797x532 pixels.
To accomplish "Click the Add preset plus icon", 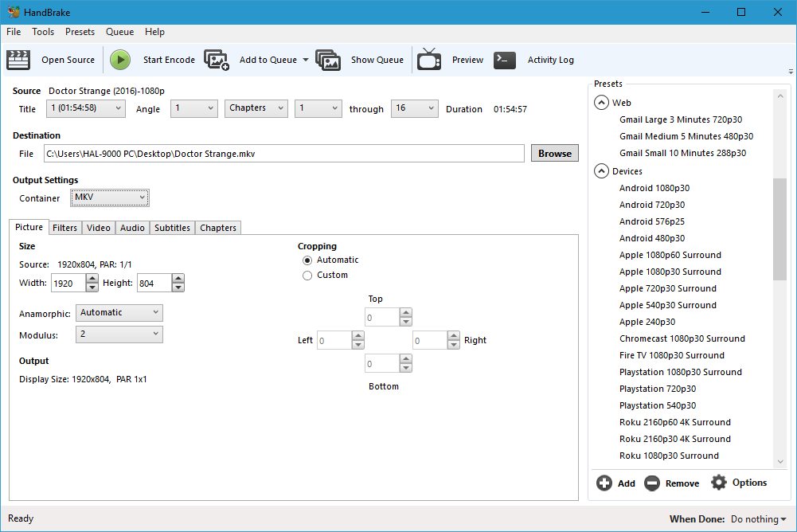I will tap(604, 483).
